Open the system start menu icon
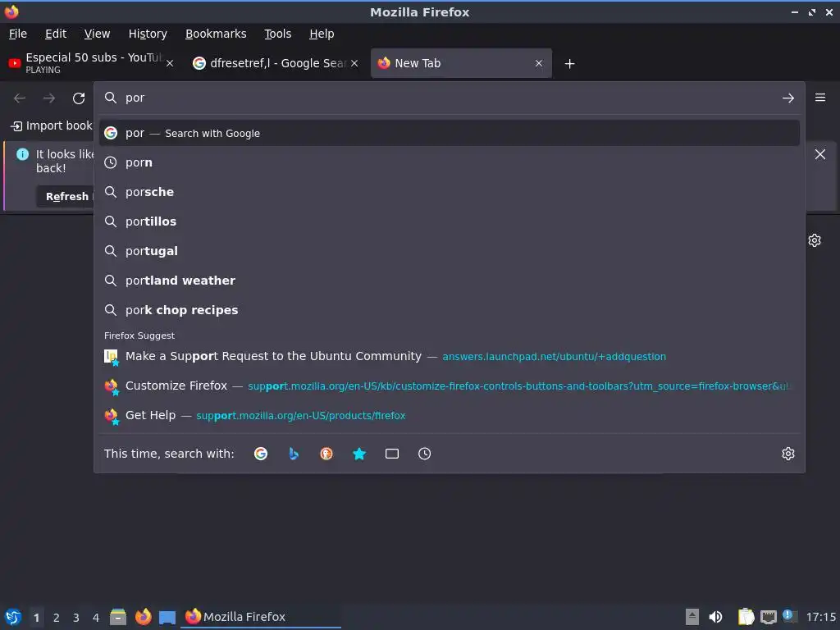 (12, 617)
